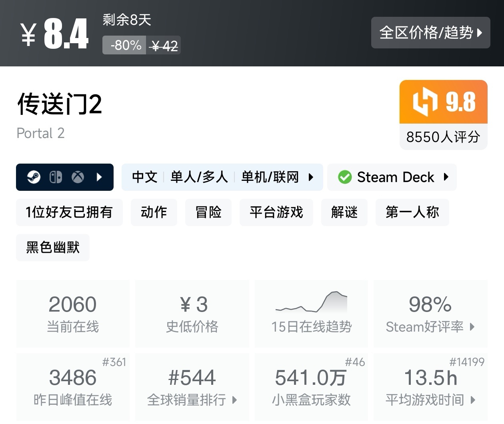Open the 541.0万 小黑盒玩家数 stat
Viewport: 504px width, 424px height.
pos(311,387)
